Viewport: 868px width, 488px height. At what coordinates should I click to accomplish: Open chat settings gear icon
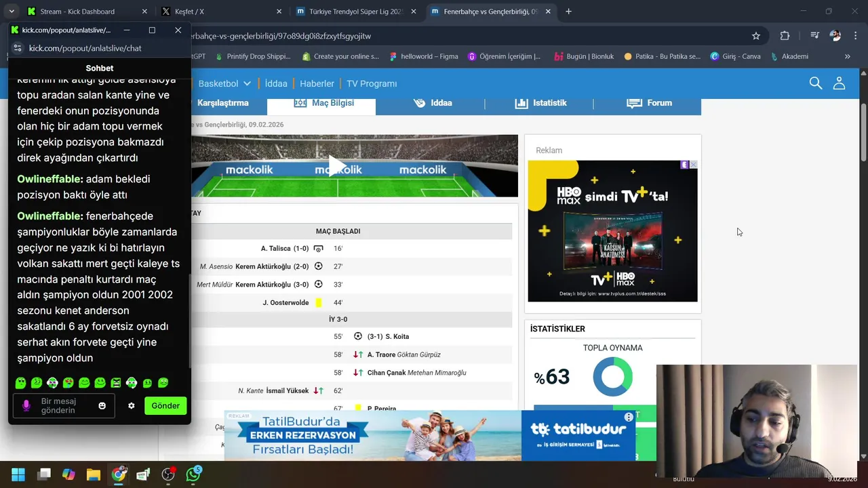tap(132, 406)
